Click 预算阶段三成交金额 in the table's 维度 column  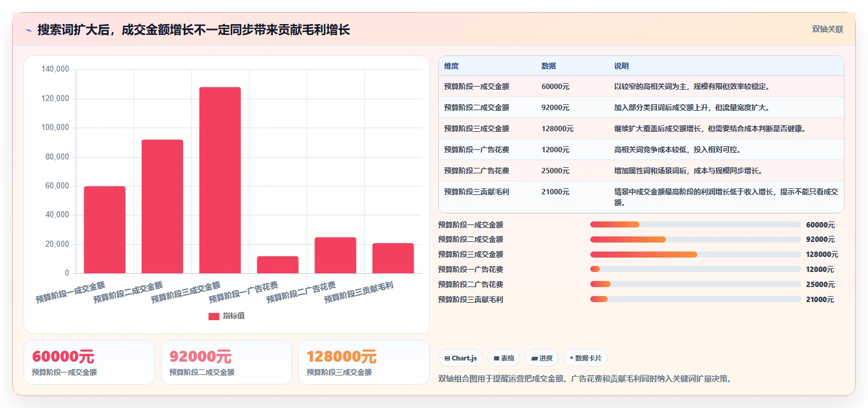(477, 129)
